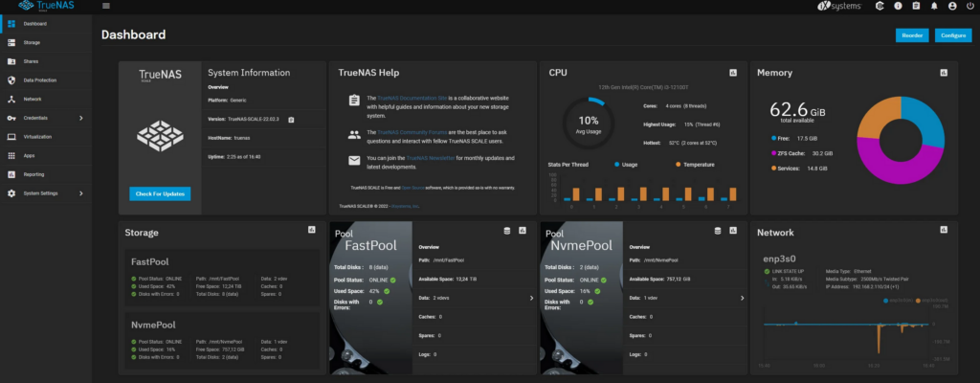Open Virtualization in the sidebar

pos(46,136)
